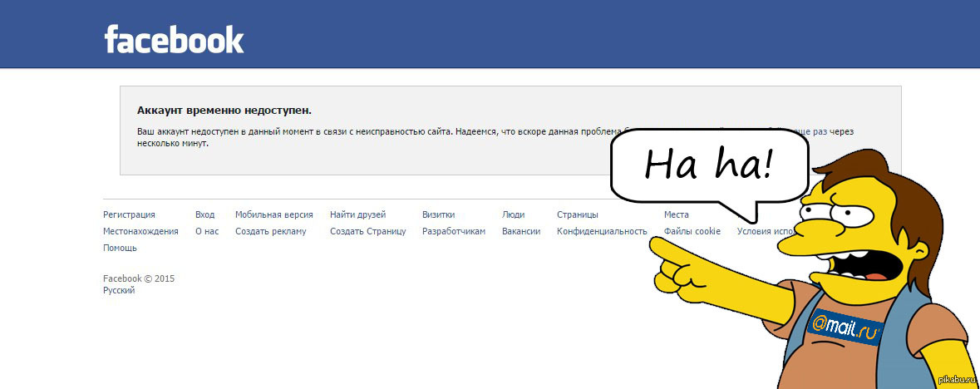Click the facebook logo in header
The image size is (980, 389).
click(x=175, y=39)
